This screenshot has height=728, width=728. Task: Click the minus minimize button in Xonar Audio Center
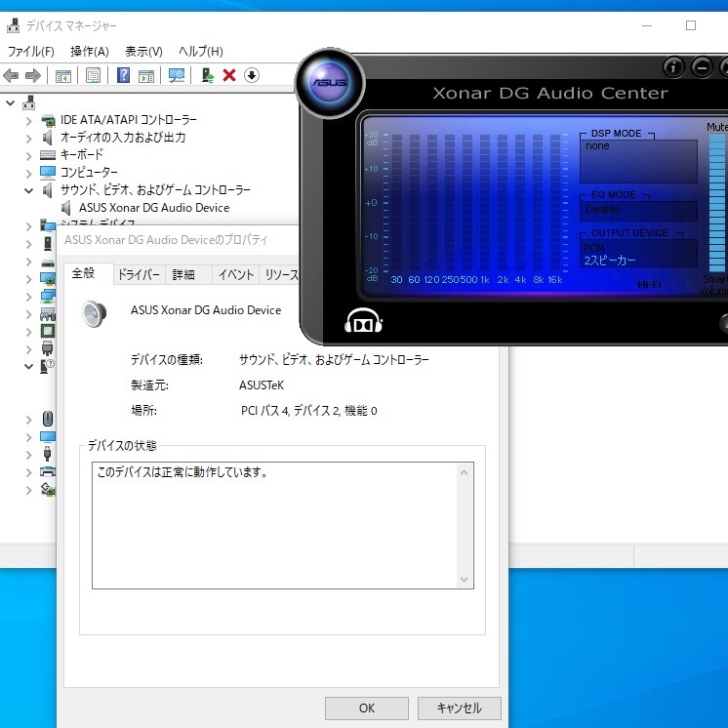tap(702, 67)
